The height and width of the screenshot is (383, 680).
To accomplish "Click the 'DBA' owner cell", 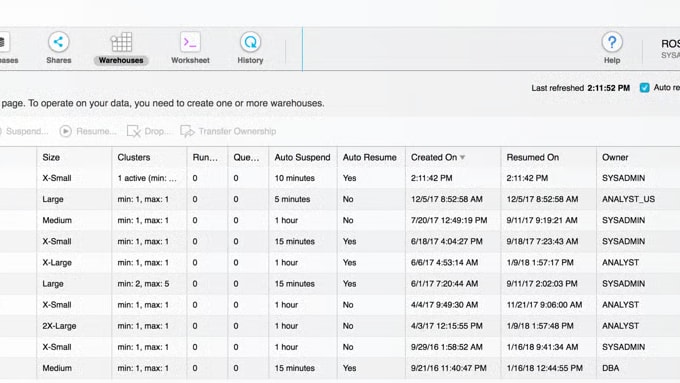I will tap(611, 368).
